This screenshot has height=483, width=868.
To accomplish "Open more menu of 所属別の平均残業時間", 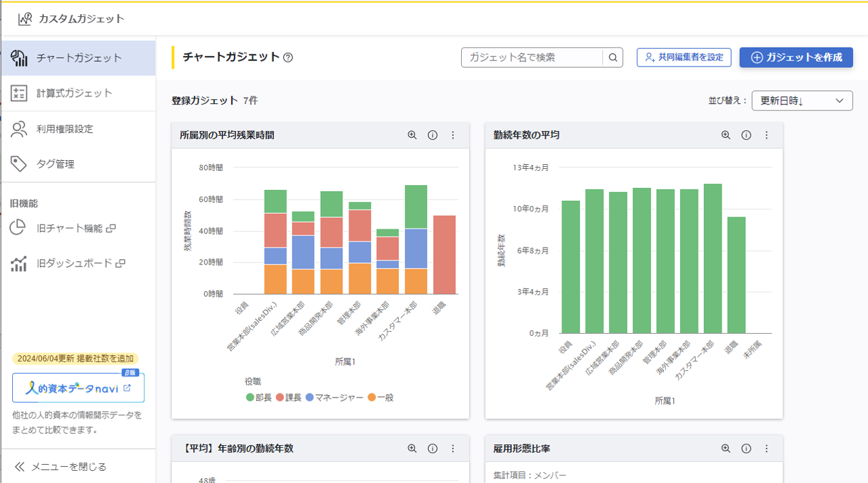I will coord(453,135).
